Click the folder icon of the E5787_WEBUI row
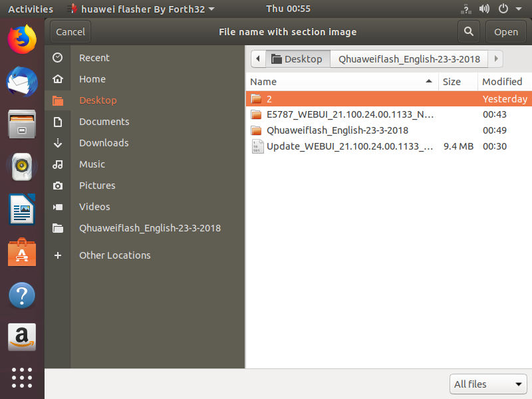 [256, 114]
